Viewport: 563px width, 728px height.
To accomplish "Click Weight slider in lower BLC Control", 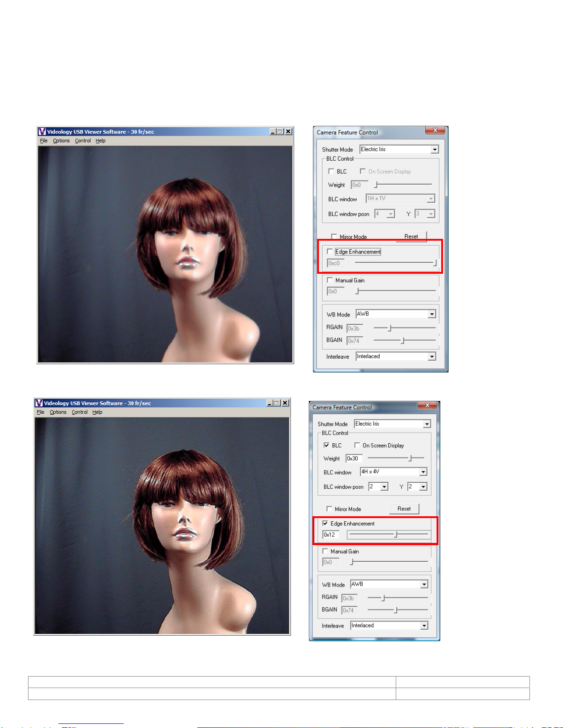I will pos(396,458).
